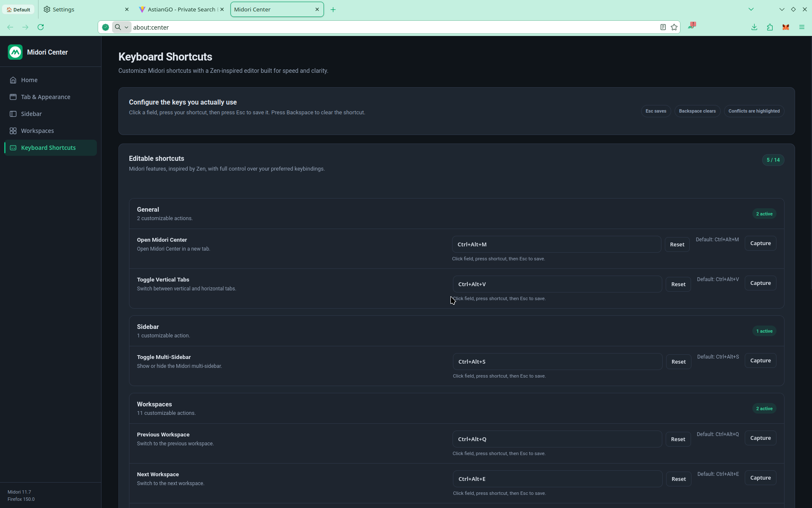Click the Default: Ctrl+Alt+S label
This screenshot has width=812, height=508.
tap(718, 357)
